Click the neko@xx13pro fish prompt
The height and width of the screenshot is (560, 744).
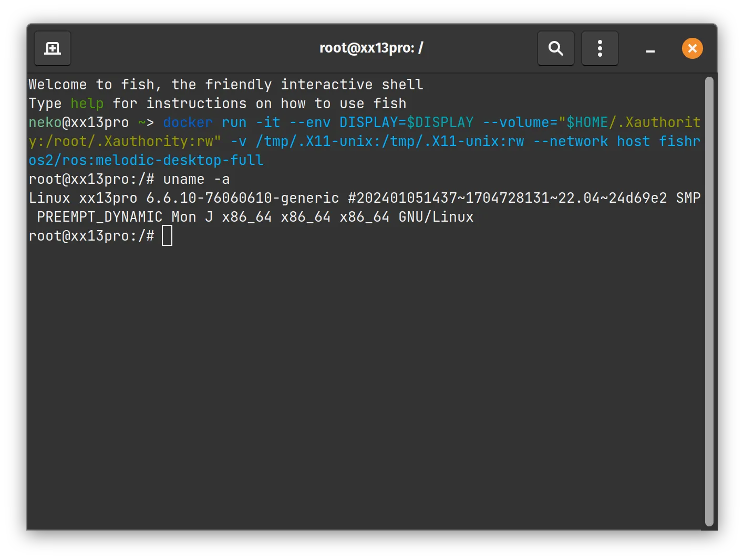coord(79,122)
